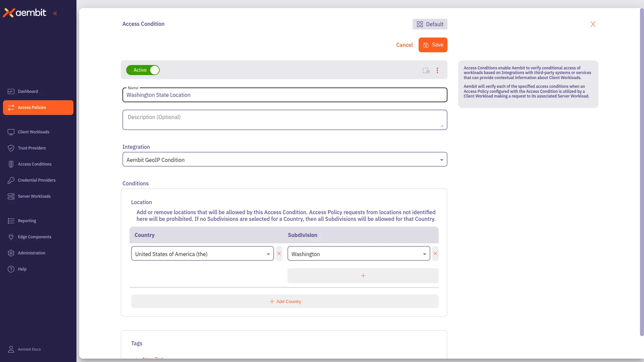Open Administration settings
The height and width of the screenshot is (362, 644).
point(38,253)
